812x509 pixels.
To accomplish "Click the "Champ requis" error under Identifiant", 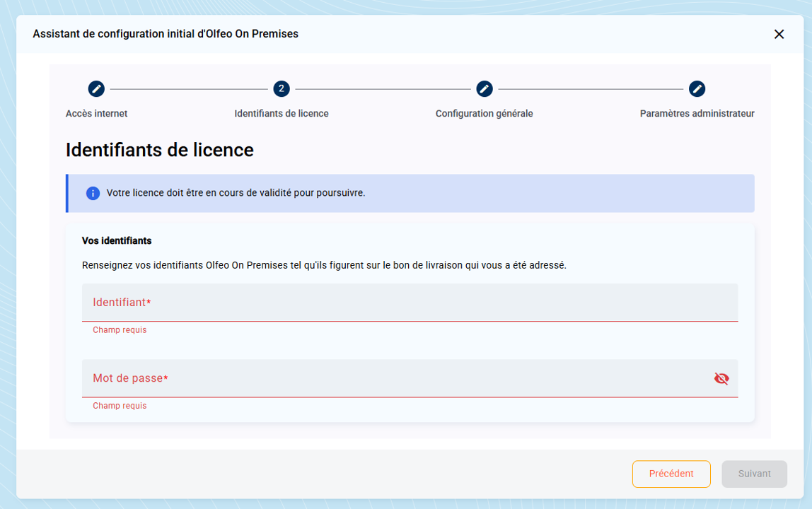I will point(120,330).
